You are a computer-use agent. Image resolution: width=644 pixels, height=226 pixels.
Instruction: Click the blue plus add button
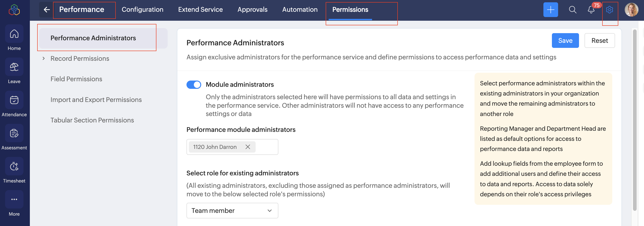(x=550, y=10)
